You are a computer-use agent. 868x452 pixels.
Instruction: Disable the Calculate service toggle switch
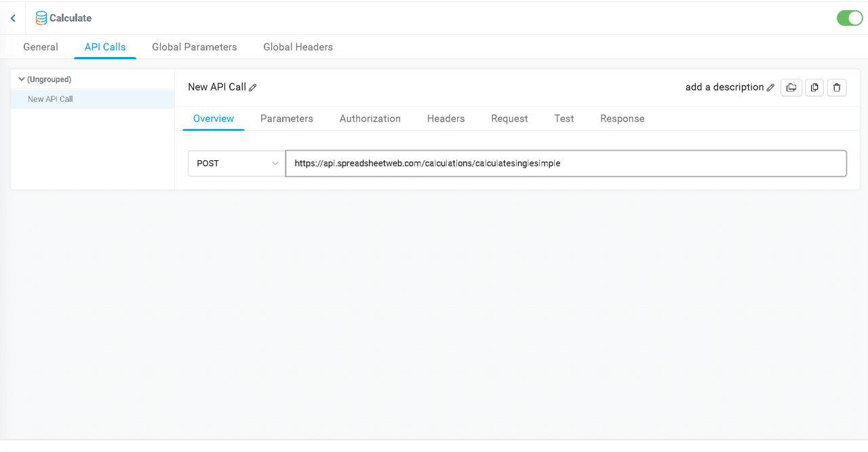(850, 18)
